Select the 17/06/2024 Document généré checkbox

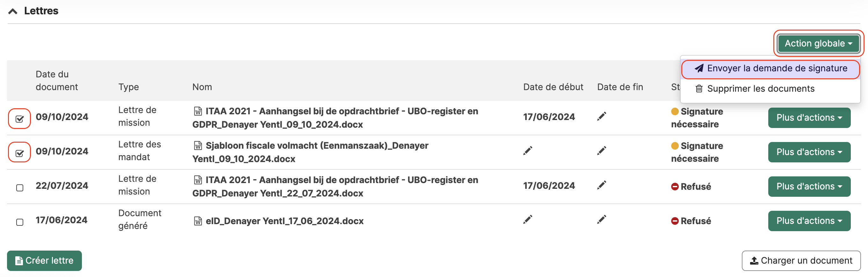19,222
